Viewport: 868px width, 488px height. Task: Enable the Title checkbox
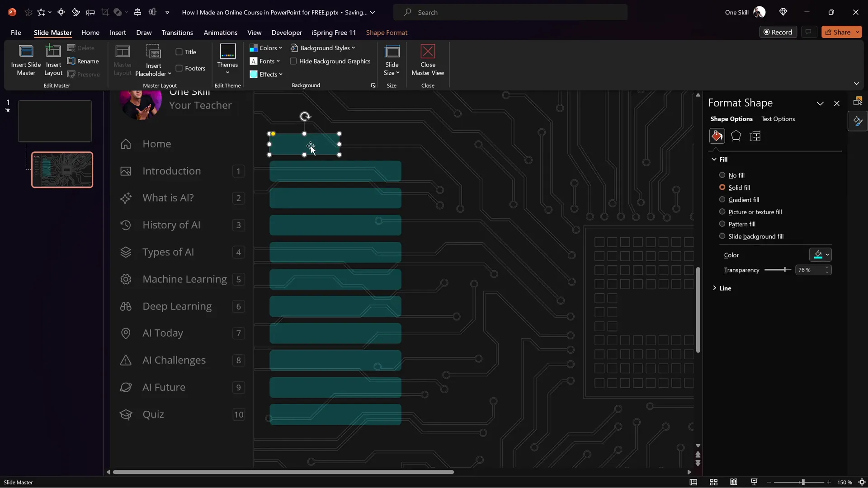[x=179, y=52]
